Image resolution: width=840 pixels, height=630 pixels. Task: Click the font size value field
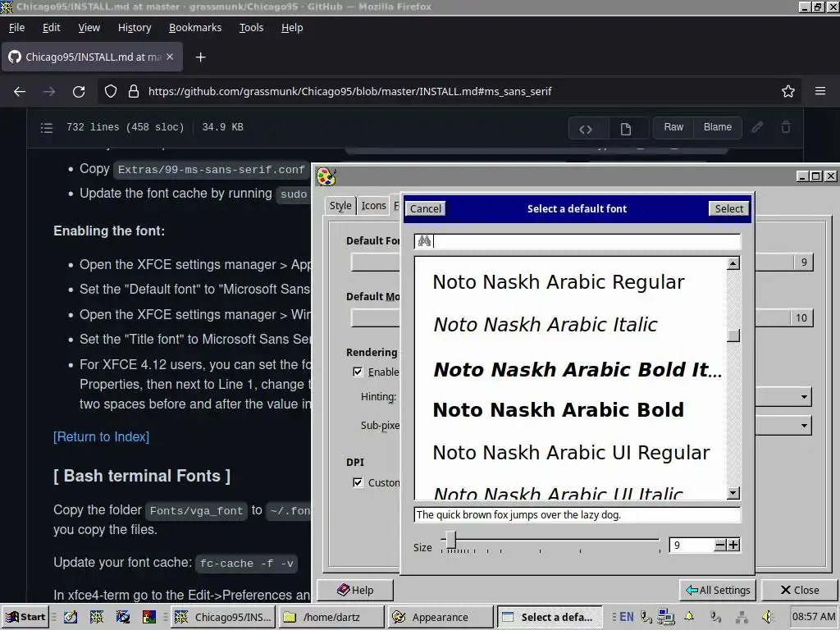692,545
